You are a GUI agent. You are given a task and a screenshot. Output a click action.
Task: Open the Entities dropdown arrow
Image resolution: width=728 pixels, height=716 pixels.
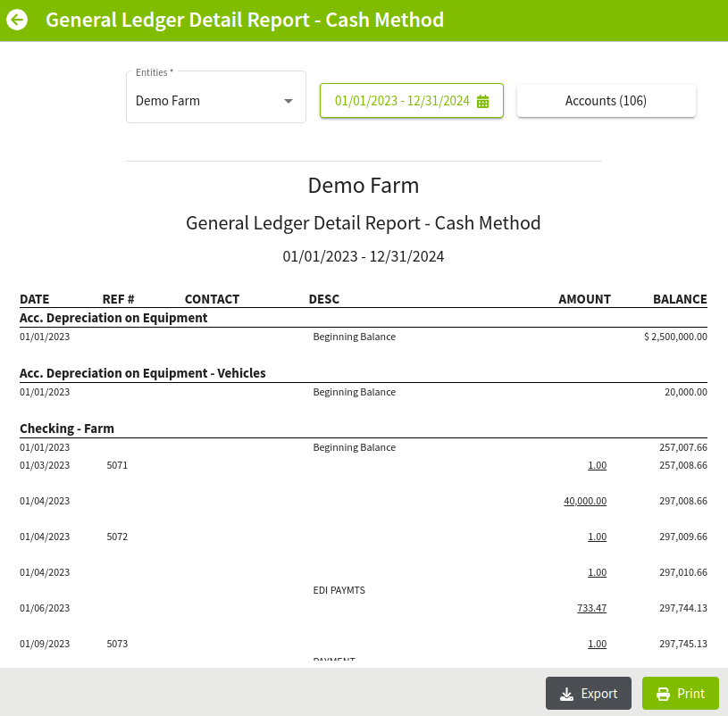289,101
